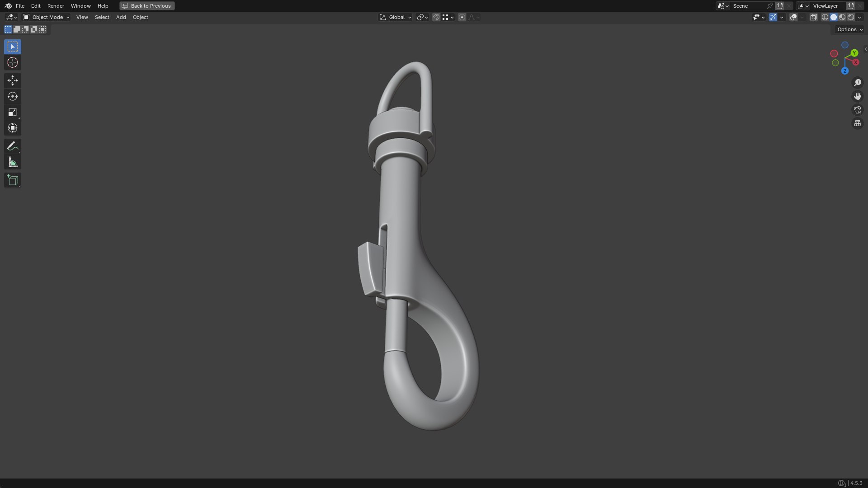Set selection mode to Set New
Image resolution: width=868 pixels, height=488 pixels.
[x=8, y=29]
